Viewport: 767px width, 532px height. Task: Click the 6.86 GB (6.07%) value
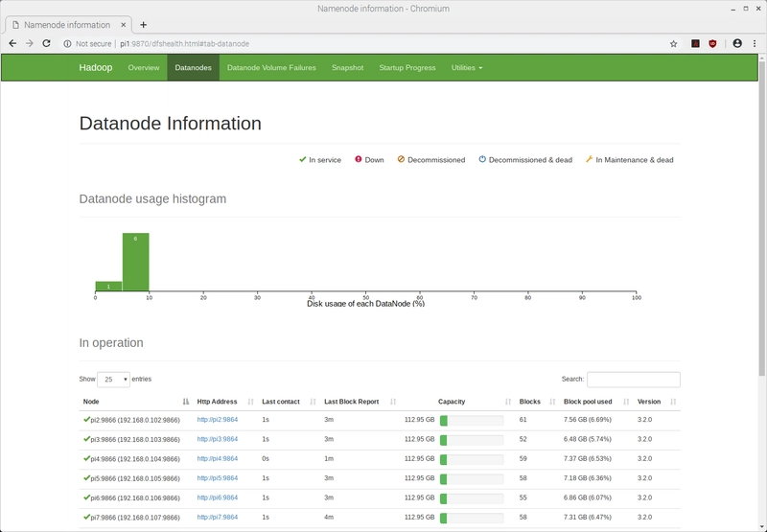click(587, 497)
